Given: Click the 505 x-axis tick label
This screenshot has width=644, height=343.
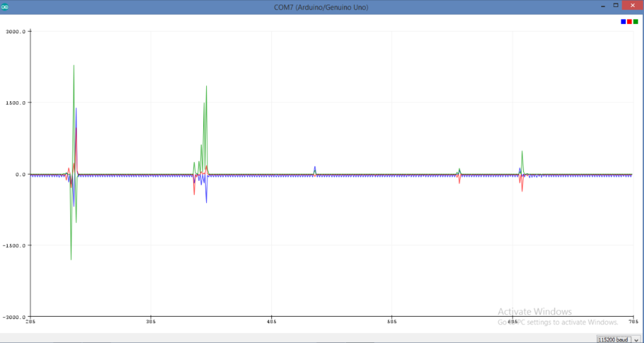Looking at the screenshot, I should pos(391,321).
